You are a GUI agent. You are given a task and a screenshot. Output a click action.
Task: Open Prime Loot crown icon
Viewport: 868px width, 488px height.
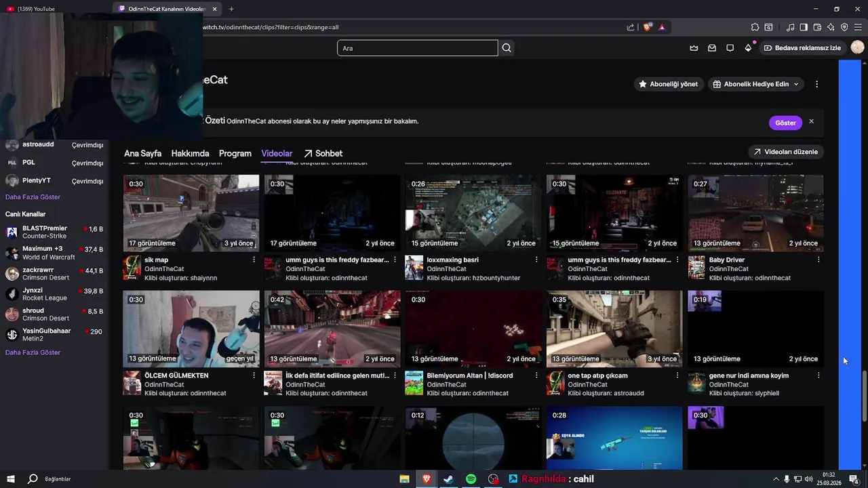(x=694, y=48)
